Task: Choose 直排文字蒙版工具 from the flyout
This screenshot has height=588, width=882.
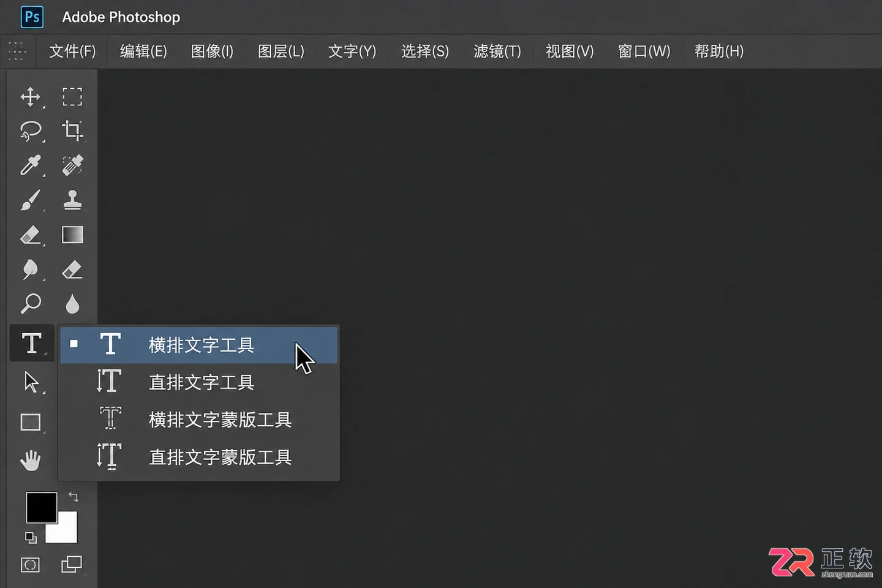Action: click(198, 457)
